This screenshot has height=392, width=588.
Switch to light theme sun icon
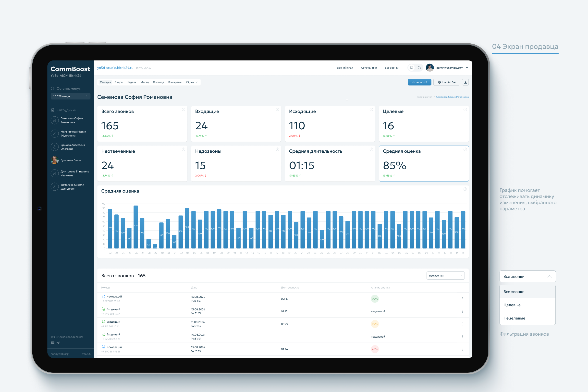tap(412, 68)
